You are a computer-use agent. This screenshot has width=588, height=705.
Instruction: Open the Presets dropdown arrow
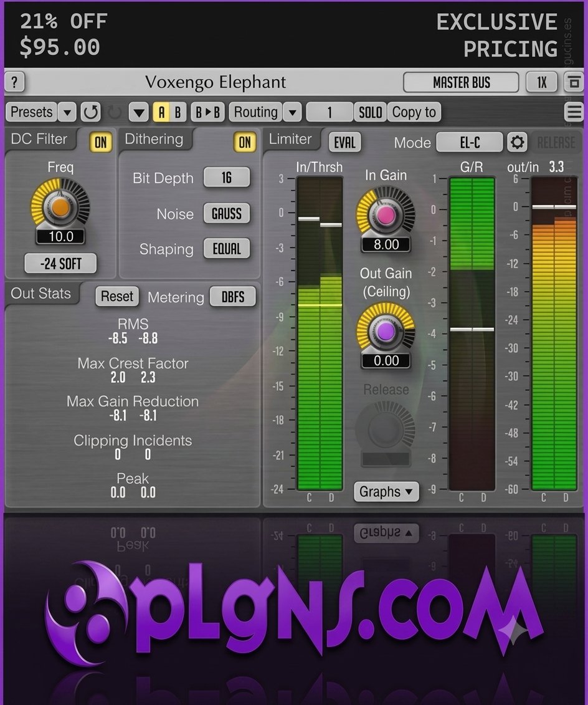click(x=67, y=112)
